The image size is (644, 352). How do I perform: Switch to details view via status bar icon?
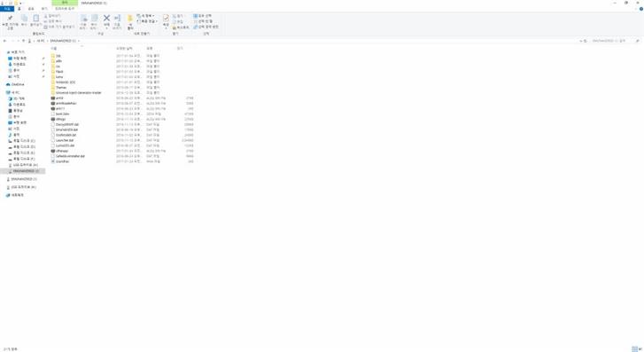634,349
